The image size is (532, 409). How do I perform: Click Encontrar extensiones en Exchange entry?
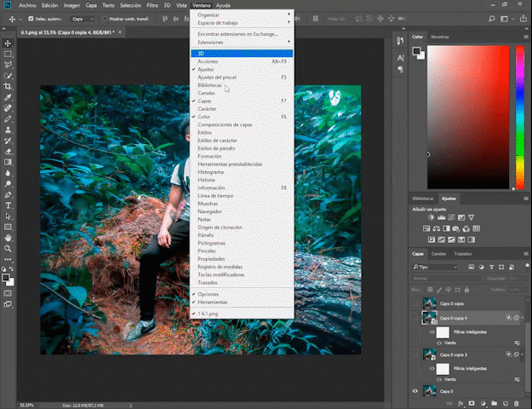pos(239,32)
